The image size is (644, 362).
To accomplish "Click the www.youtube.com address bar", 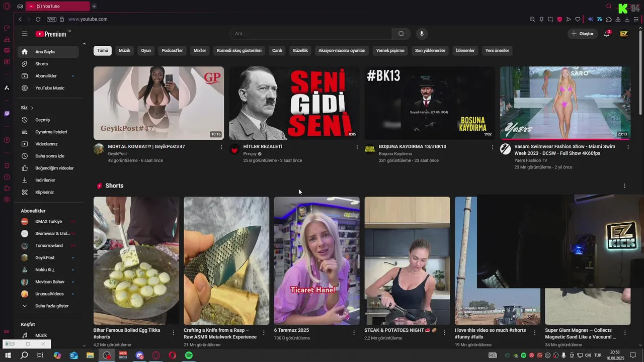I will [88, 19].
